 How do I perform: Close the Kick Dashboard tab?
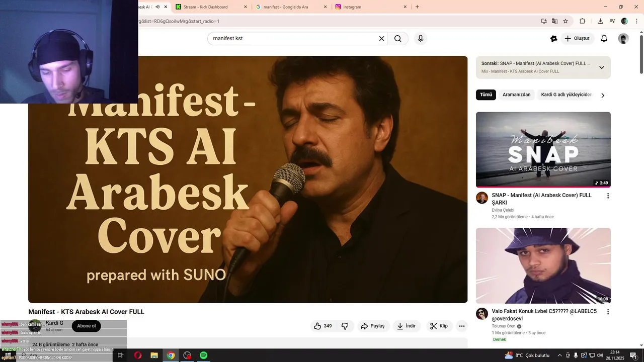tap(246, 7)
